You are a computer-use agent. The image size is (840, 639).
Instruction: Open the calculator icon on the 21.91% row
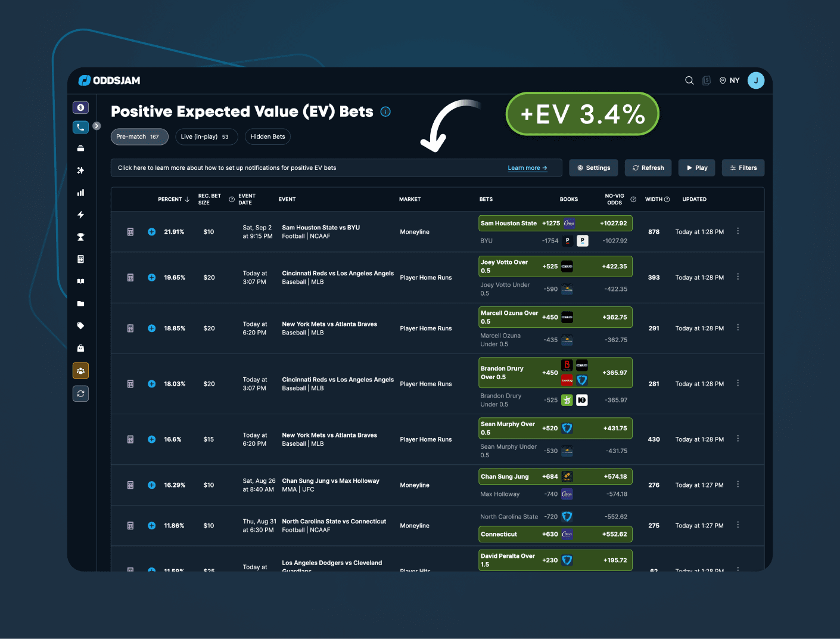[x=130, y=232]
